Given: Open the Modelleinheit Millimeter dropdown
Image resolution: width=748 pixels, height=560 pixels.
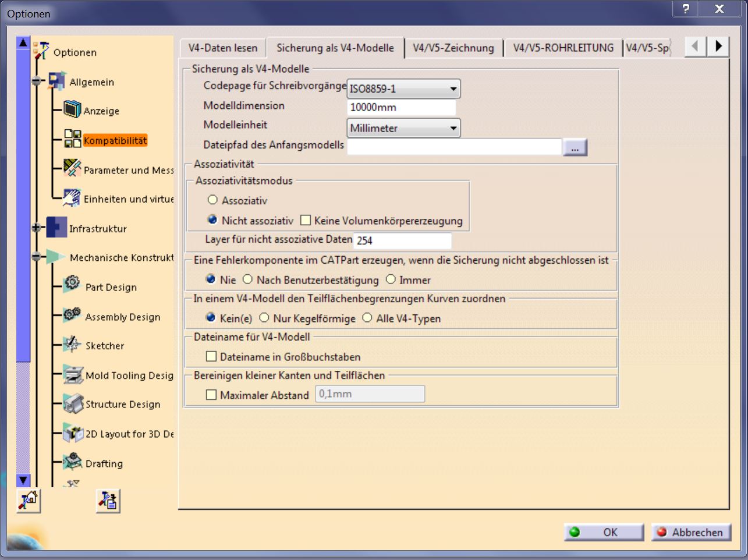Looking at the screenshot, I should pos(403,128).
